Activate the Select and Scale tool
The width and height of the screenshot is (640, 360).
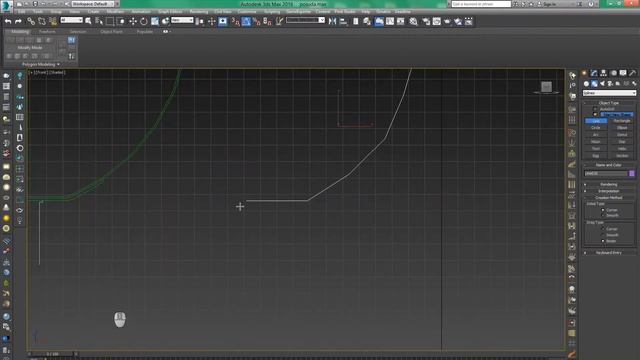click(155, 21)
